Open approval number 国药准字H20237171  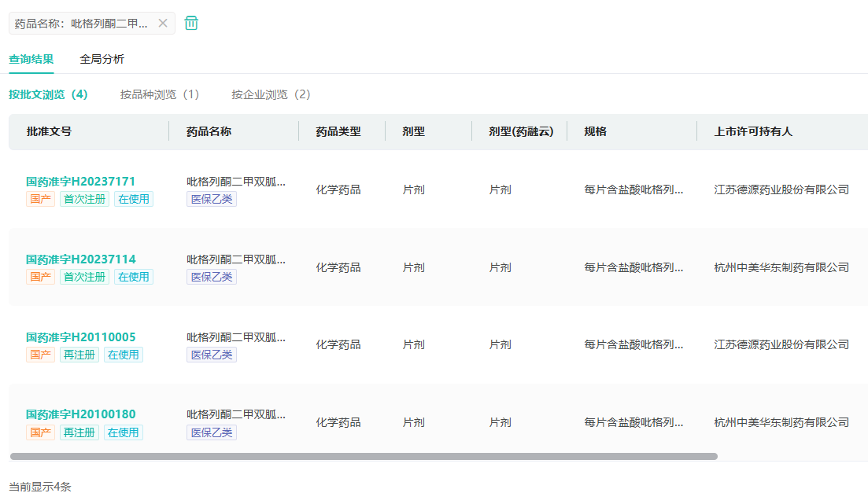point(80,182)
